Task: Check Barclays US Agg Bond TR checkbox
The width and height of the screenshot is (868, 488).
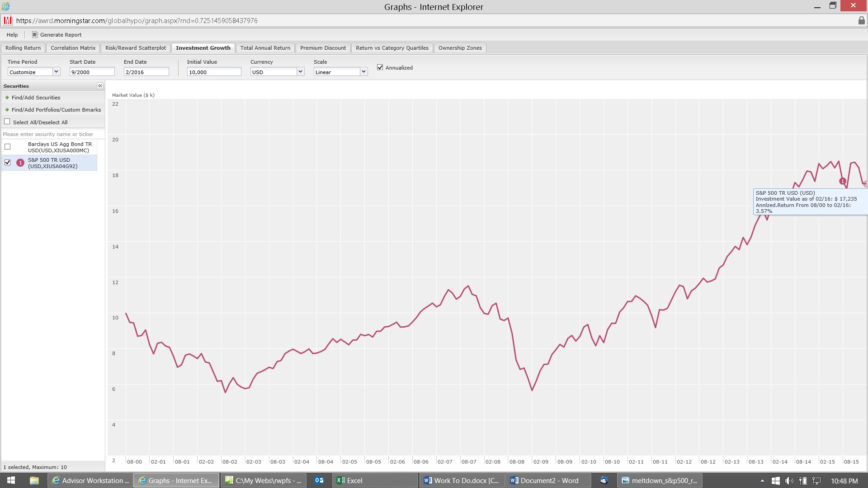Action: (8, 147)
